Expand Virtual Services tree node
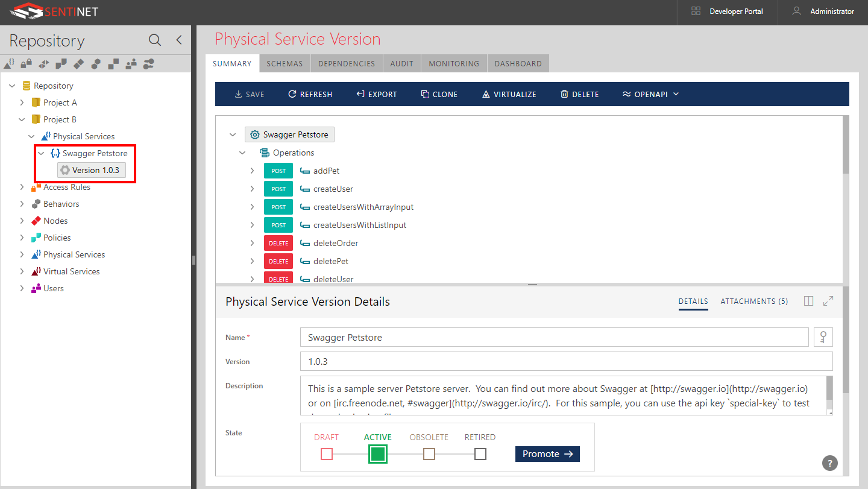Image resolution: width=868 pixels, height=489 pixels. (22, 271)
